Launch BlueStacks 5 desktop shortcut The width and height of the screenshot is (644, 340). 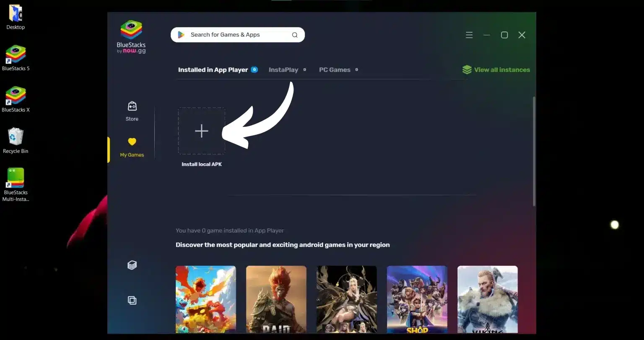click(x=16, y=58)
